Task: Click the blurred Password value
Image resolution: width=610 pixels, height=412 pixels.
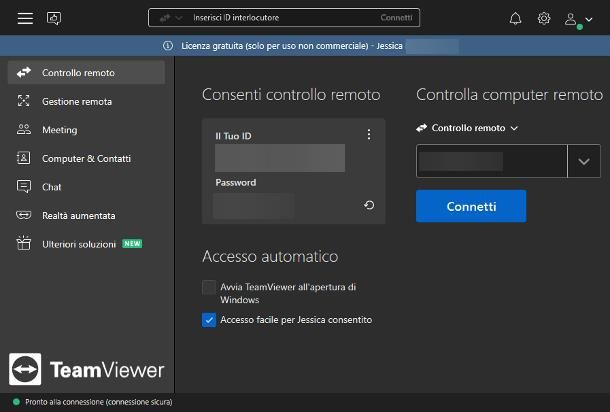Action: (x=254, y=206)
